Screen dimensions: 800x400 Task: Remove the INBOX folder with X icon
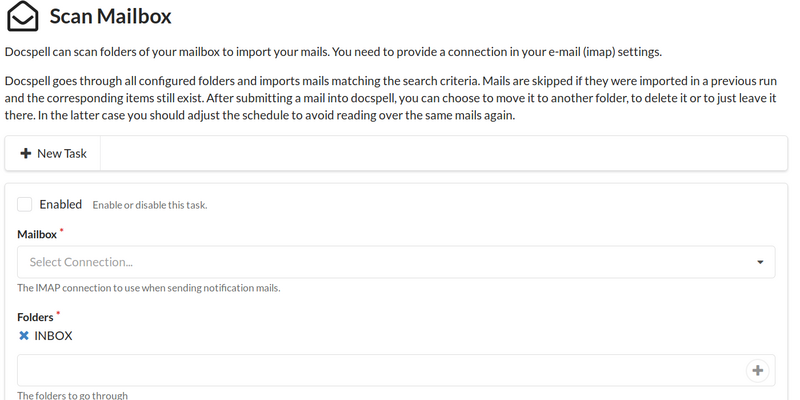pos(24,336)
